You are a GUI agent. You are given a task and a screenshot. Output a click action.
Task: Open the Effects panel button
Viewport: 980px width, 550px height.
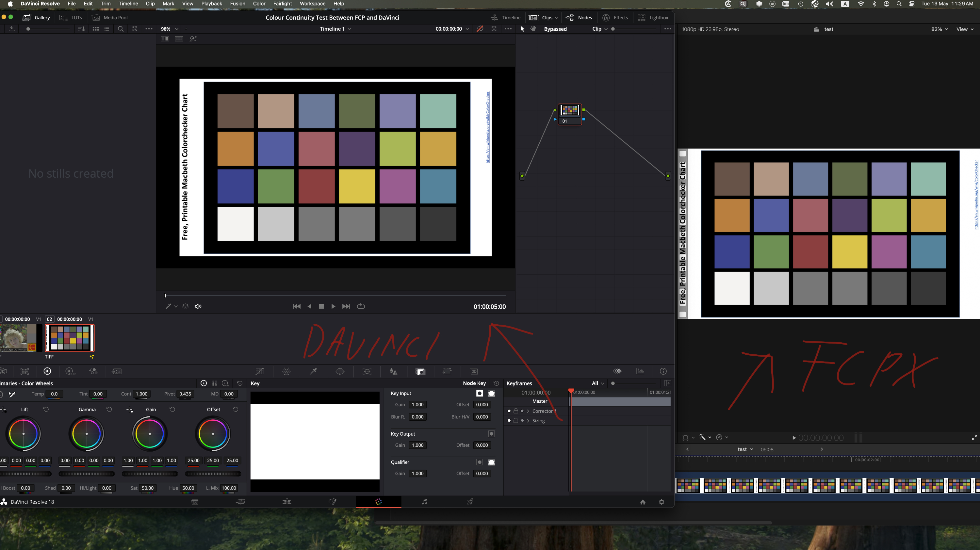[615, 18]
